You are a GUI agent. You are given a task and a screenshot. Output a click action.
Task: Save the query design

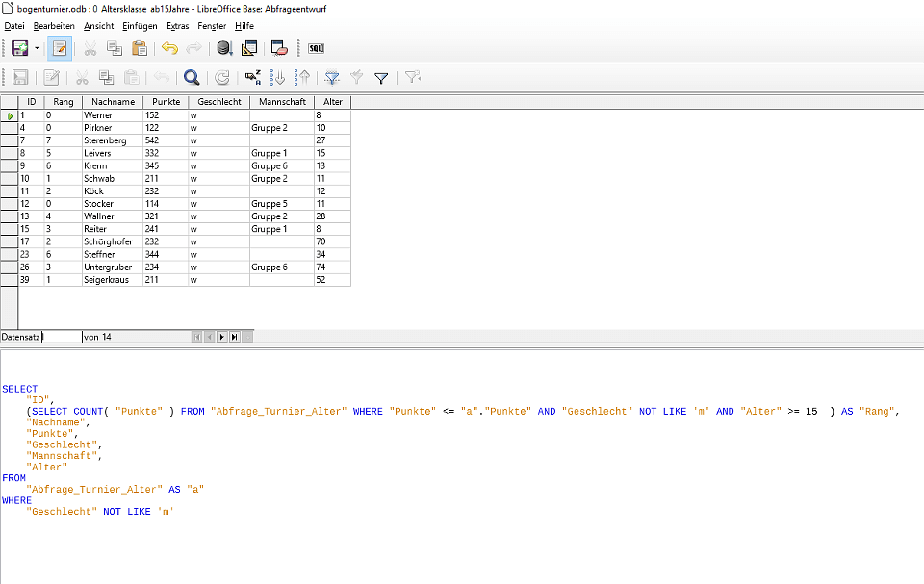pos(20,77)
